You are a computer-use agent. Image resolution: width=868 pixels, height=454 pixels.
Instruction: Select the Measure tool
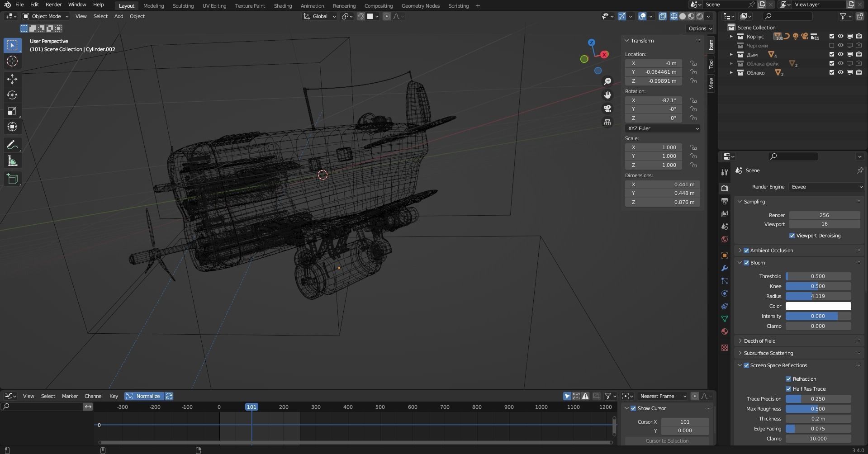point(12,161)
